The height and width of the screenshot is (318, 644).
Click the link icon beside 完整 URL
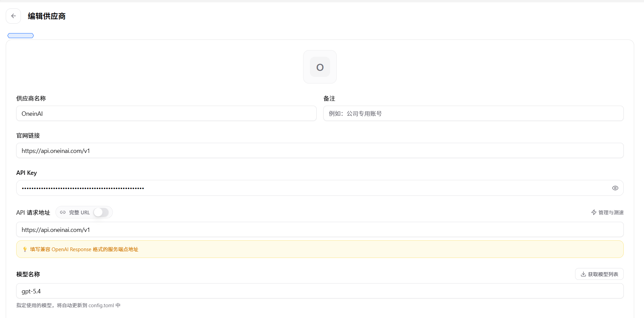pos(63,212)
